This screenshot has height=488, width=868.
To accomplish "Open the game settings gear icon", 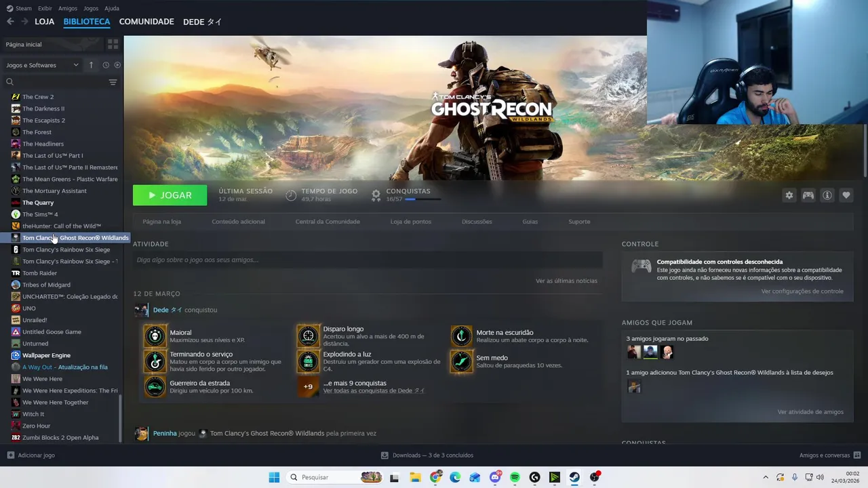I will point(789,195).
